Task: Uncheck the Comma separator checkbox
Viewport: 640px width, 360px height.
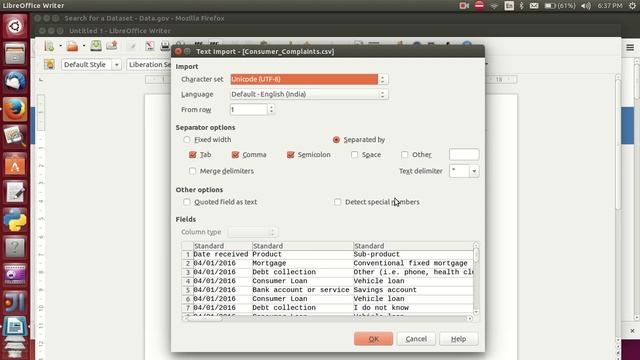Action: tap(235, 155)
